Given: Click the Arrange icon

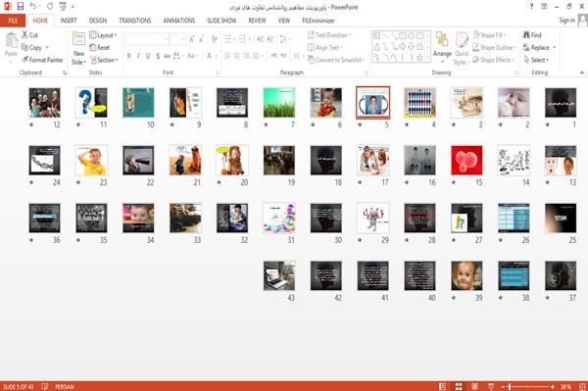Looking at the screenshot, I should point(442,39).
